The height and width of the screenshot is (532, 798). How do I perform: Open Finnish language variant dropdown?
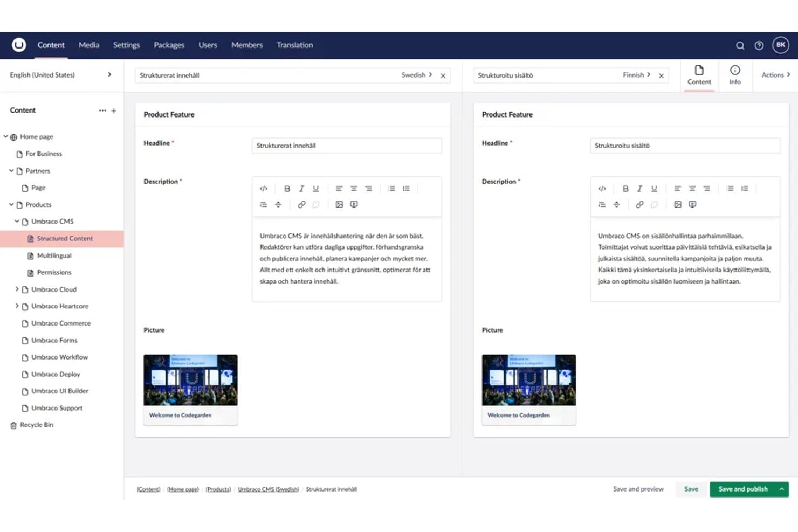point(637,75)
